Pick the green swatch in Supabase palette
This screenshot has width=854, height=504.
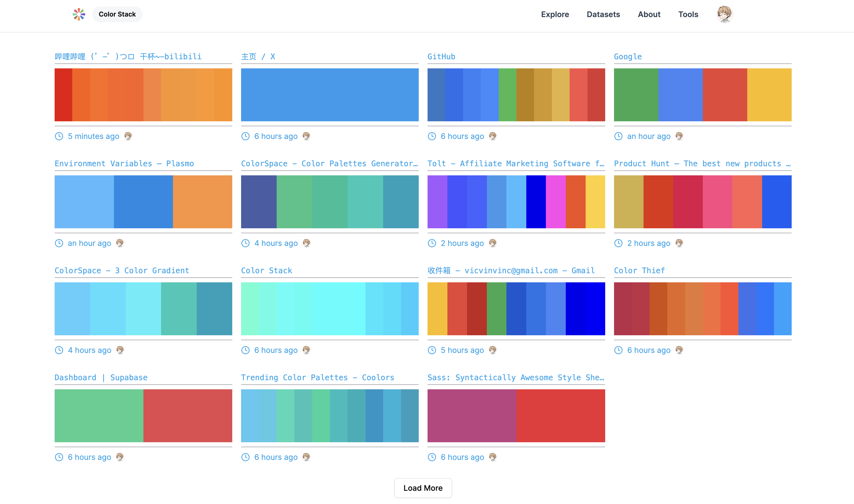99,416
